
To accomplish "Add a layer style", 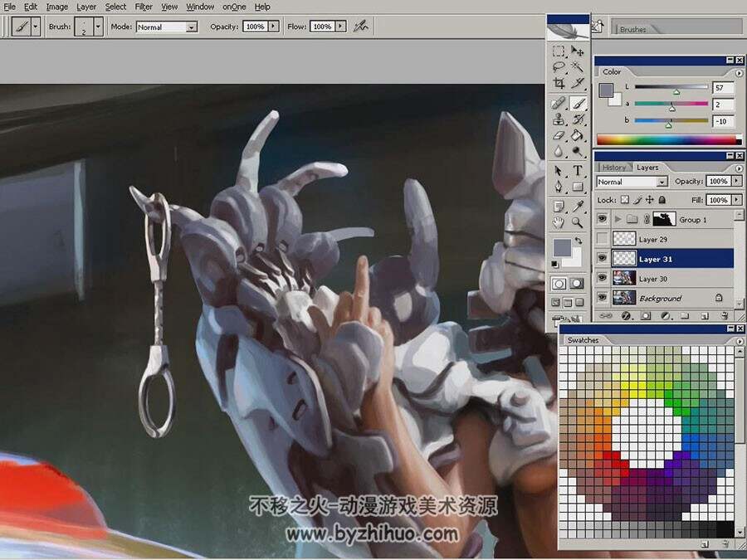I will 626,316.
